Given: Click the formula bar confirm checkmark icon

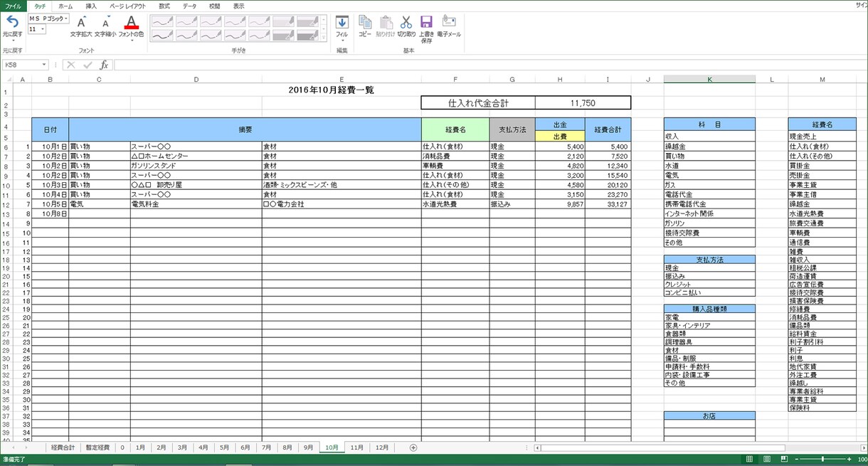Looking at the screenshot, I should pos(88,65).
